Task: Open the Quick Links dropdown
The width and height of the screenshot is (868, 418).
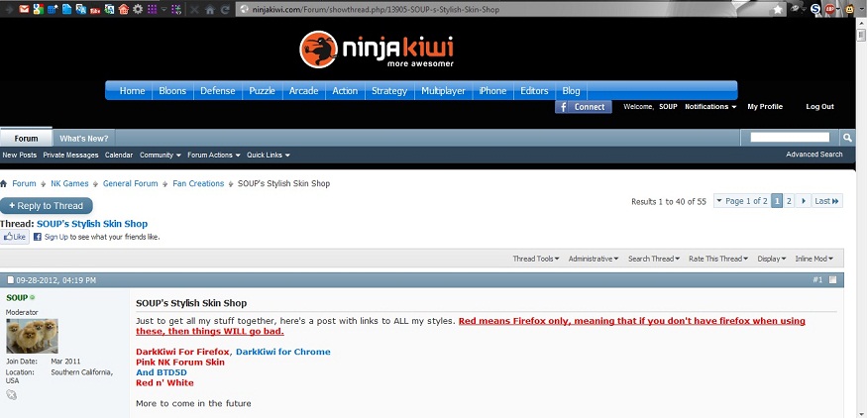Action: pyautogui.click(x=269, y=156)
